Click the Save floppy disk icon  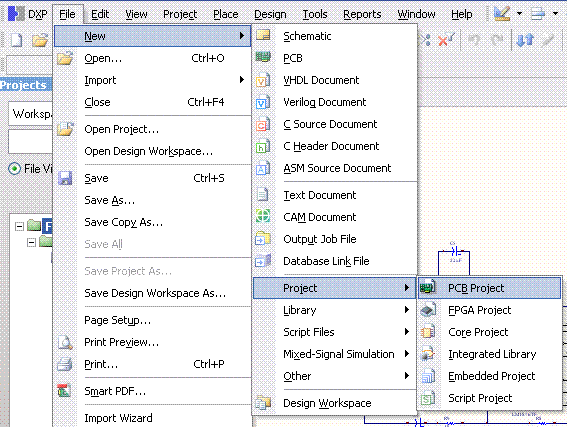coord(65,178)
